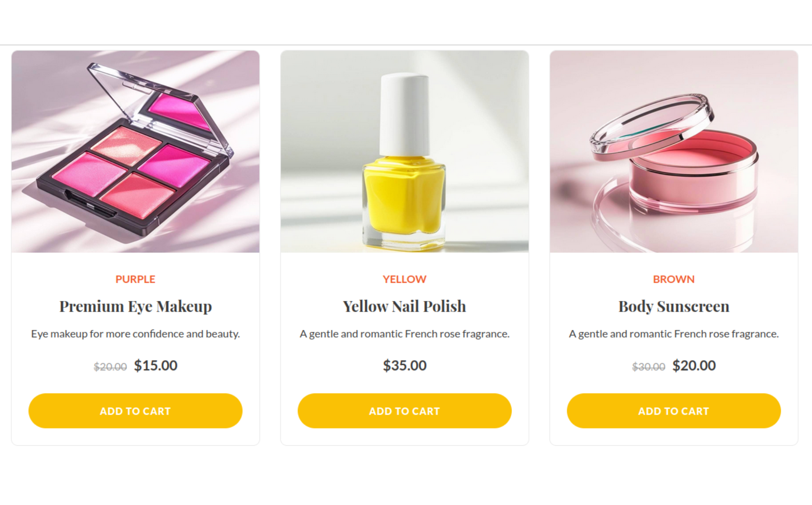This screenshot has height=505, width=812.
Task: Select the YELLOW category label
Action: pyautogui.click(x=405, y=279)
